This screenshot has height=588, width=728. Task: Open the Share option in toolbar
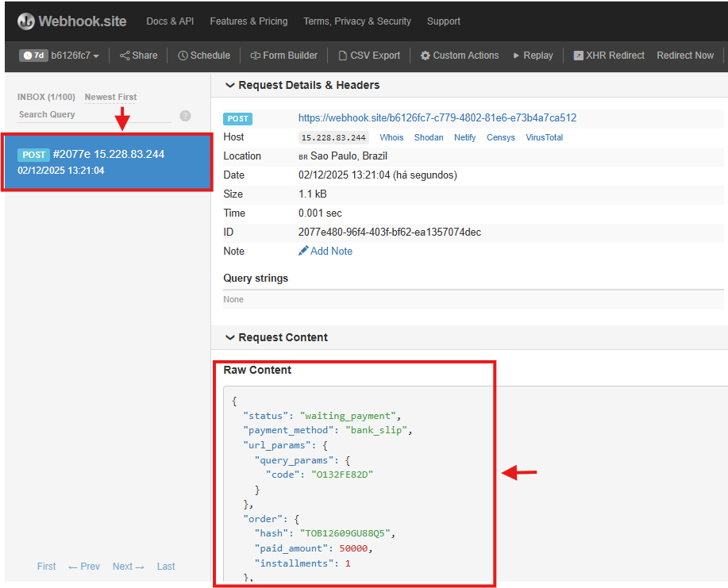coord(138,56)
